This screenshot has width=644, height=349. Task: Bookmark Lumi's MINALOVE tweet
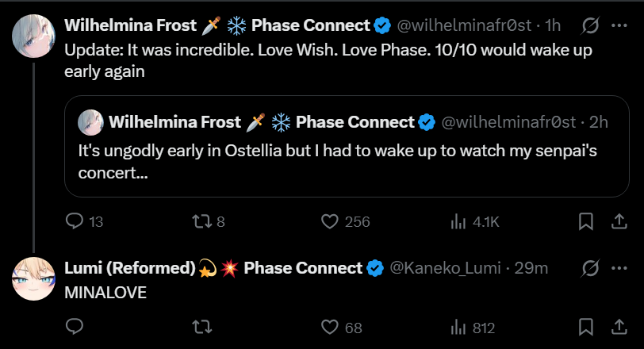(586, 327)
